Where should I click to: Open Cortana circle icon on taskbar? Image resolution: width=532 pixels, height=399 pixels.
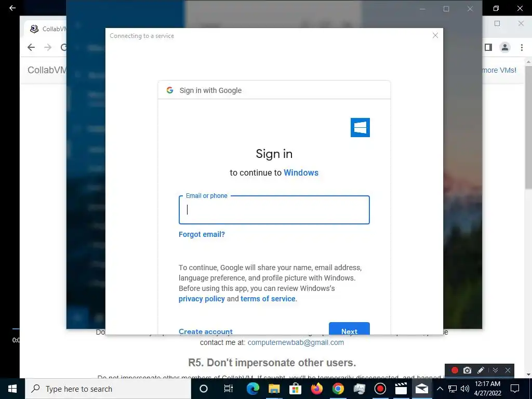[x=204, y=389]
